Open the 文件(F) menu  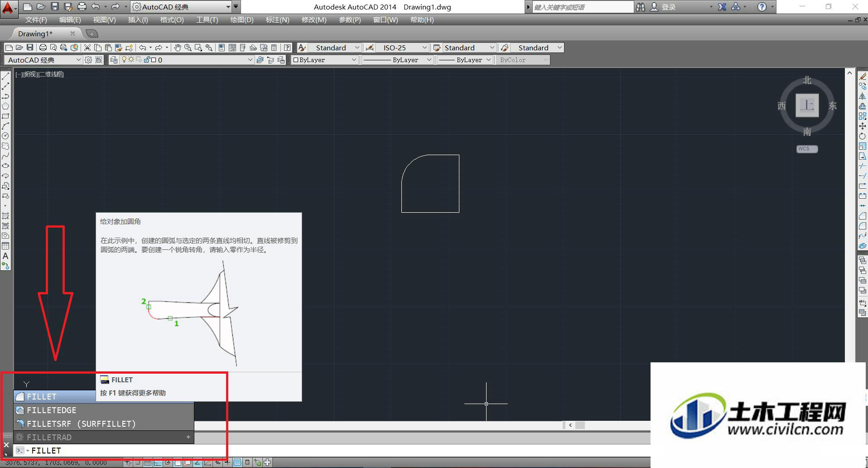pos(36,20)
